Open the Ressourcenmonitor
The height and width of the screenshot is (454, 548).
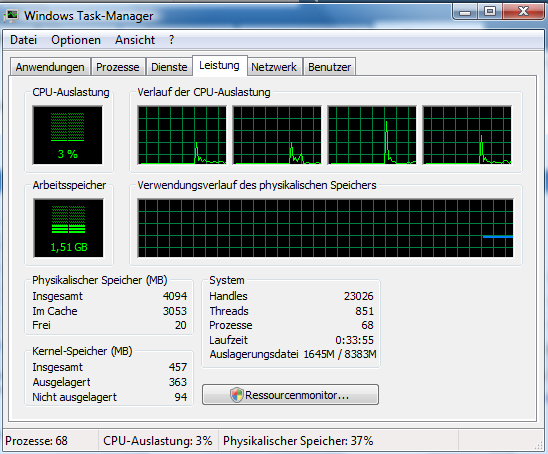click(x=290, y=395)
